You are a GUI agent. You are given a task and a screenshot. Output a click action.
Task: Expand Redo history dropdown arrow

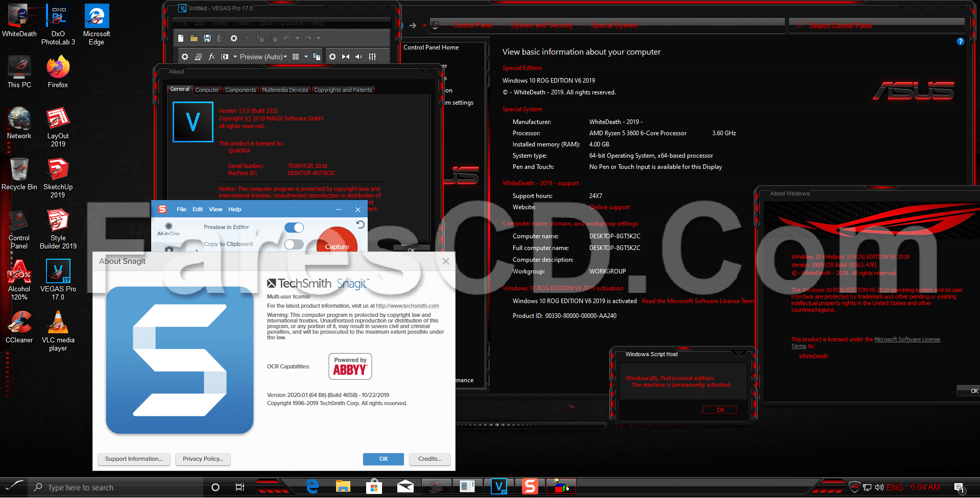[x=318, y=38]
